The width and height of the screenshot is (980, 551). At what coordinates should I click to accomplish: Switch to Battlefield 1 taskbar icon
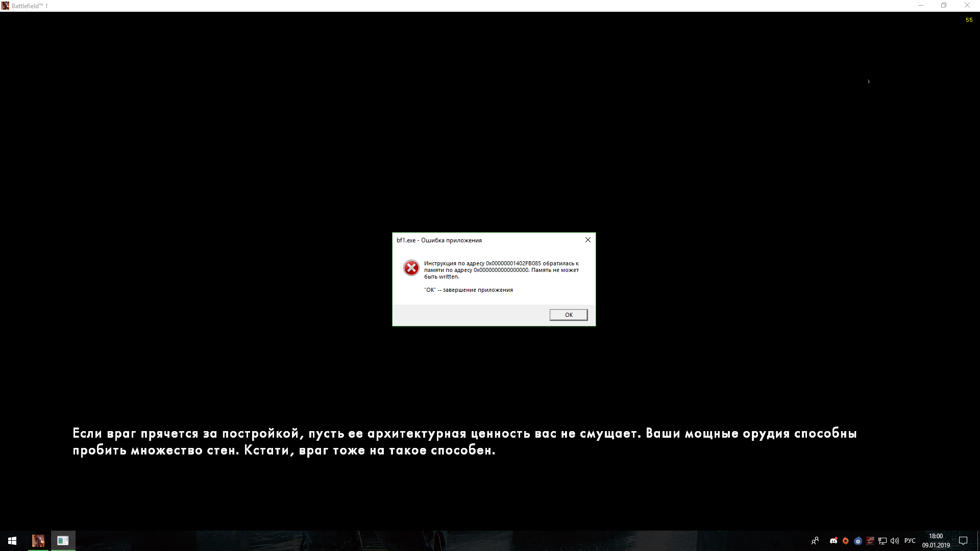38,541
